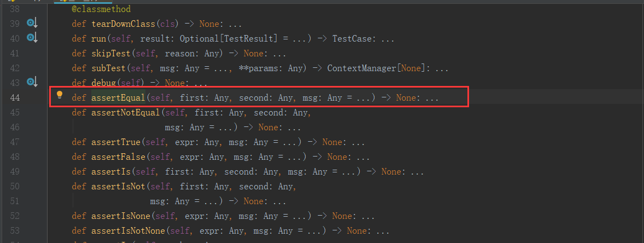Click the @classmethod decorator
This screenshot has height=243, width=644.
click(x=101, y=9)
